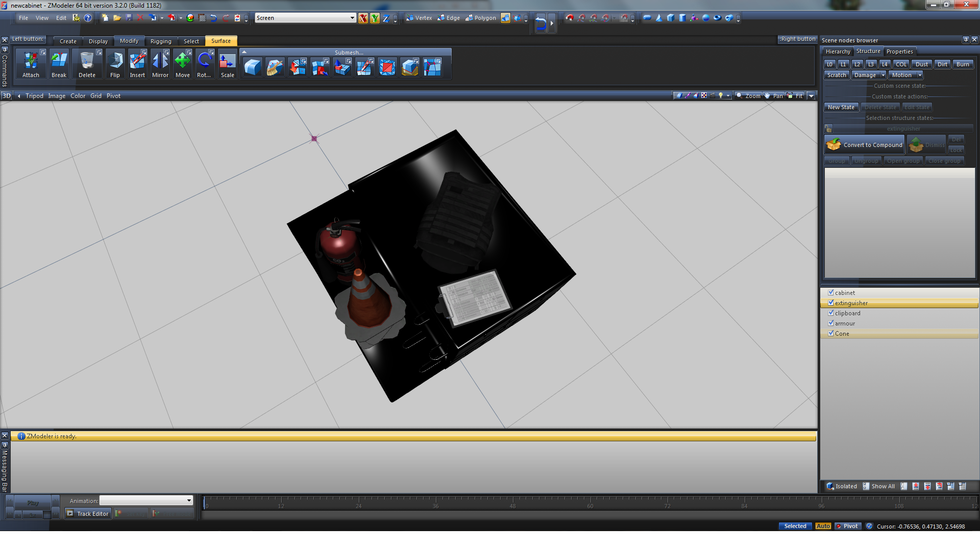Viewport: 980px width, 551px height.
Task: Uncheck the cabinet visibility checkbox
Action: [x=830, y=292]
